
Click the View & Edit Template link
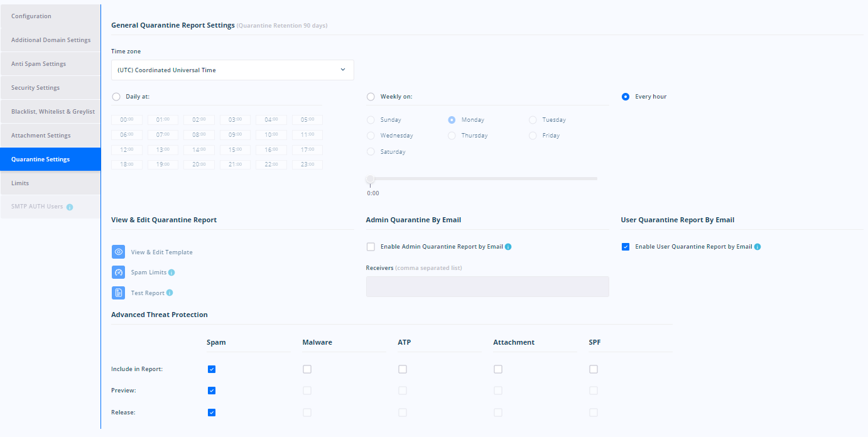pyautogui.click(x=161, y=252)
